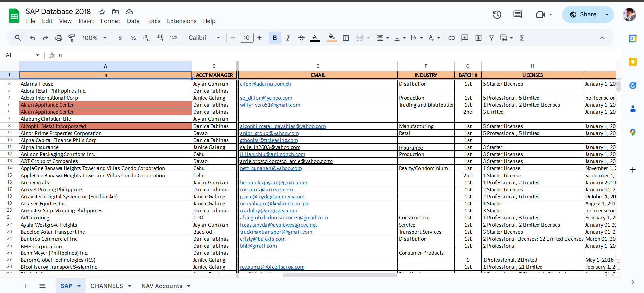Viewport: 644px width, 293px height.
Task: Open the Data menu
Action: tap(133, 21)
